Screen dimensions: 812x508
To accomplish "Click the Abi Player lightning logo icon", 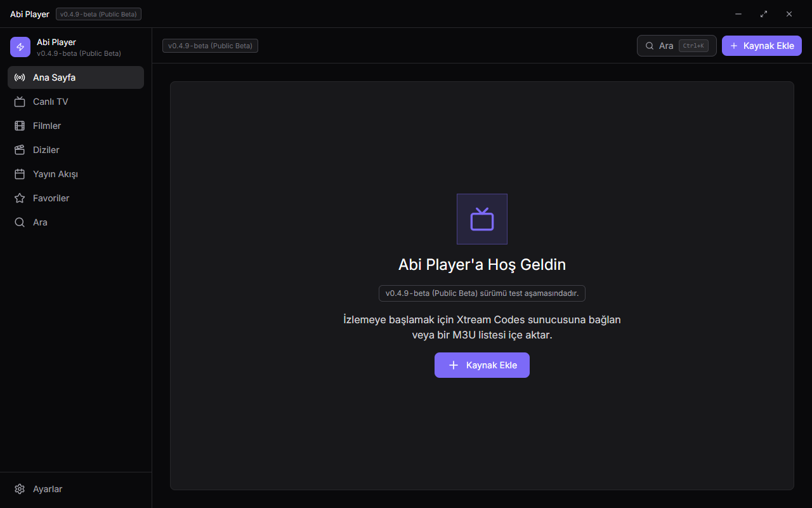I will click(20, 47).
